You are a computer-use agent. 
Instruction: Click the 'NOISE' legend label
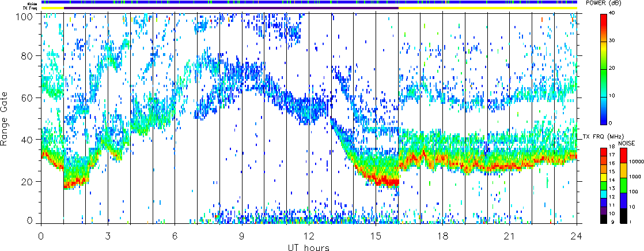point(627,143)
